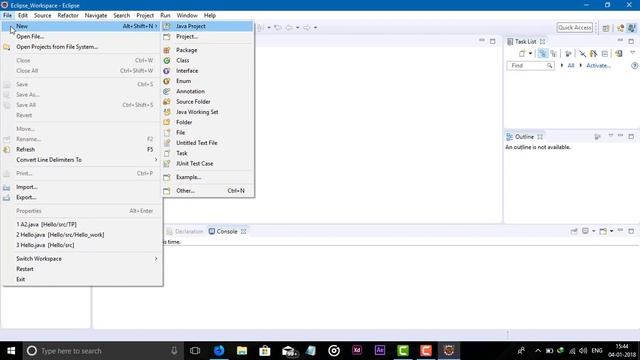This screenshot has height=360, width=640.
Task: Click the Folder icon in New submenu
Action: (x=167, y=122)
